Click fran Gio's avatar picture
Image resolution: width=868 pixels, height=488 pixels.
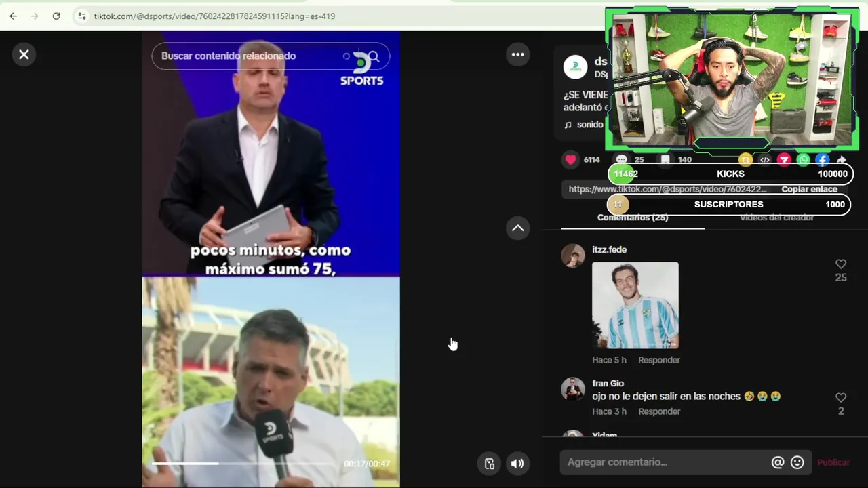(573, 389)
